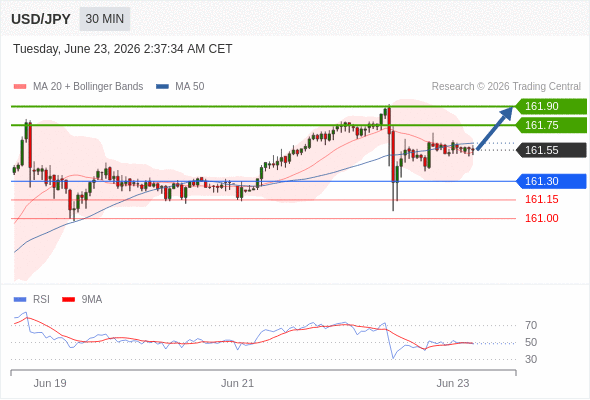Select the 161.75 resistance price tag
Image resolution: width=590 pixels, height=400 pixels.
tap(551, 125)
